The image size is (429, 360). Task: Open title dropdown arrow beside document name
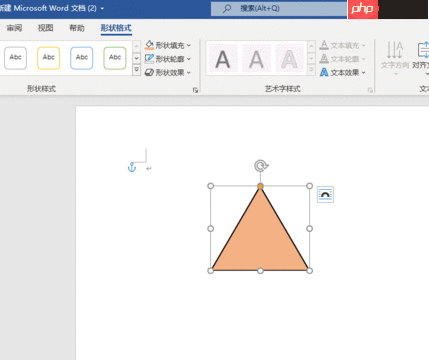pos(102,8)
